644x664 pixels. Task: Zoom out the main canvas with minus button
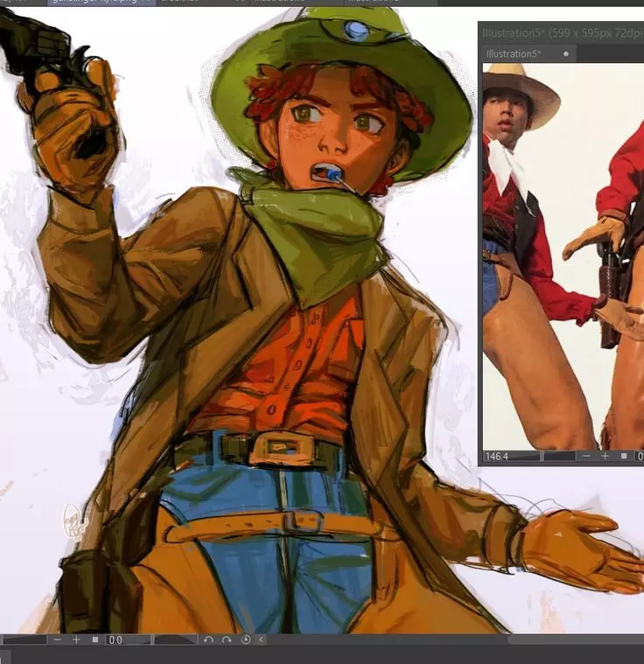(x=58, y=640)
